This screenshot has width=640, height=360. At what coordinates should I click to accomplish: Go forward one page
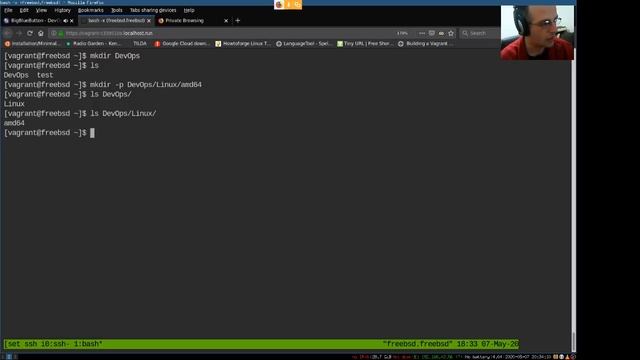pos(18,33)
